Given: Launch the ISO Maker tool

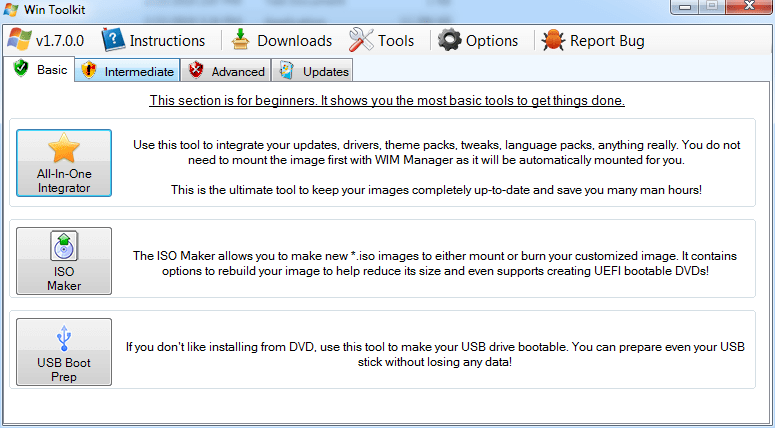Looking at the screenshot, I should (64, 261).
